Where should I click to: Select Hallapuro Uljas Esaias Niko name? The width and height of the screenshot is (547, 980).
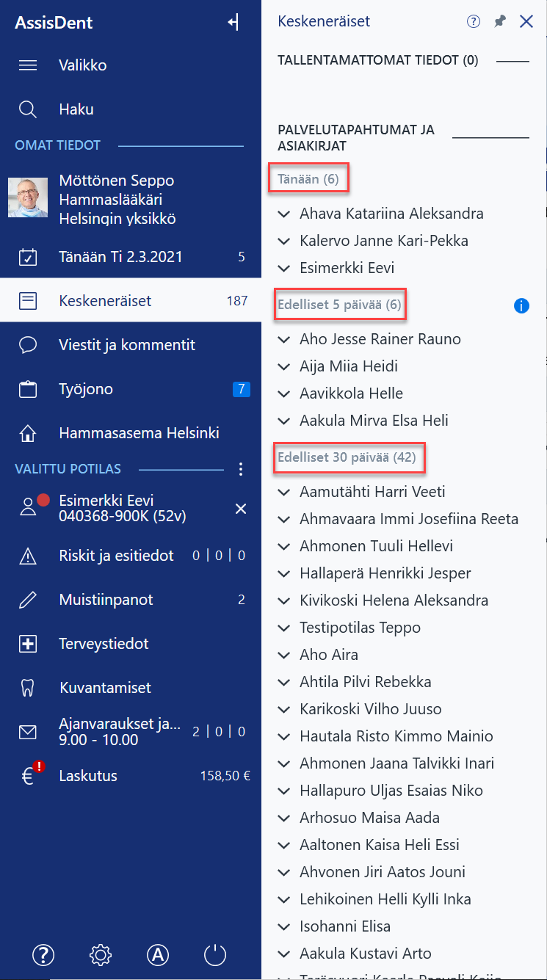pyautogui.click(x=391, y=791)
